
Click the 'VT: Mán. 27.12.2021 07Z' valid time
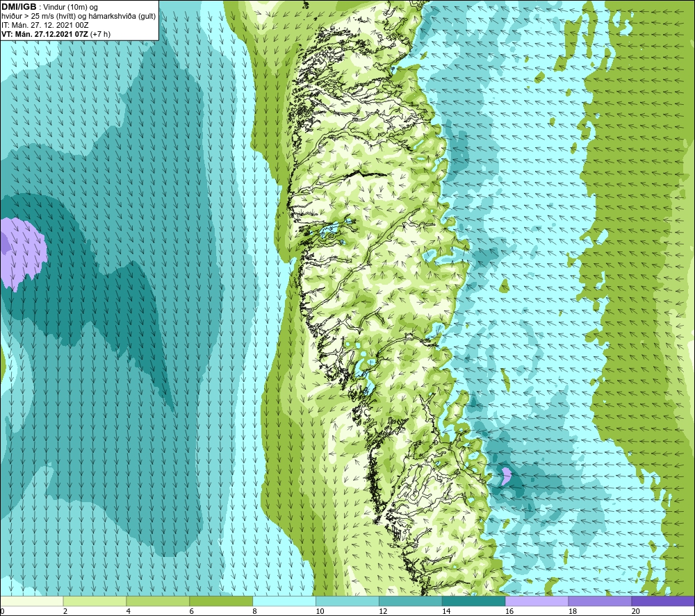pos(44,34)
